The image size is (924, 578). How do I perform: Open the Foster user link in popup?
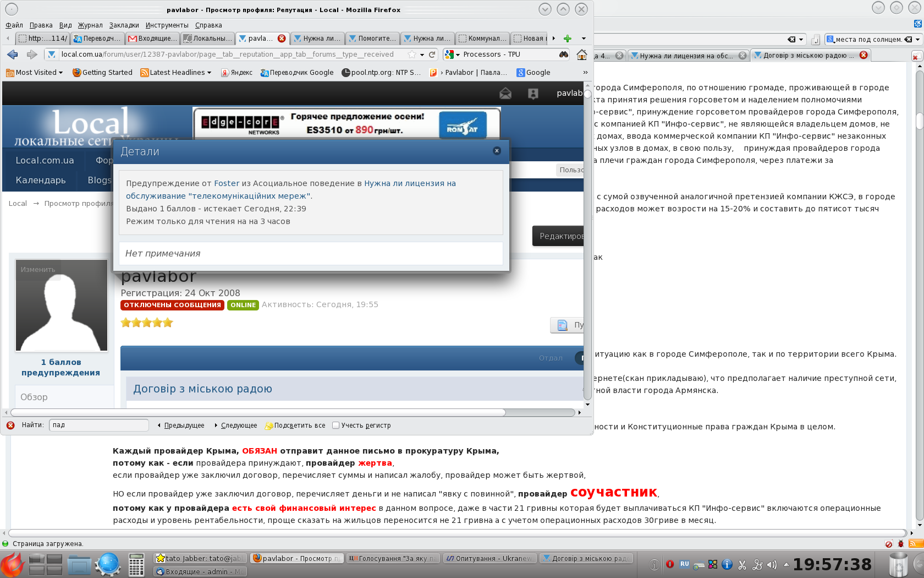pos(227,183)
